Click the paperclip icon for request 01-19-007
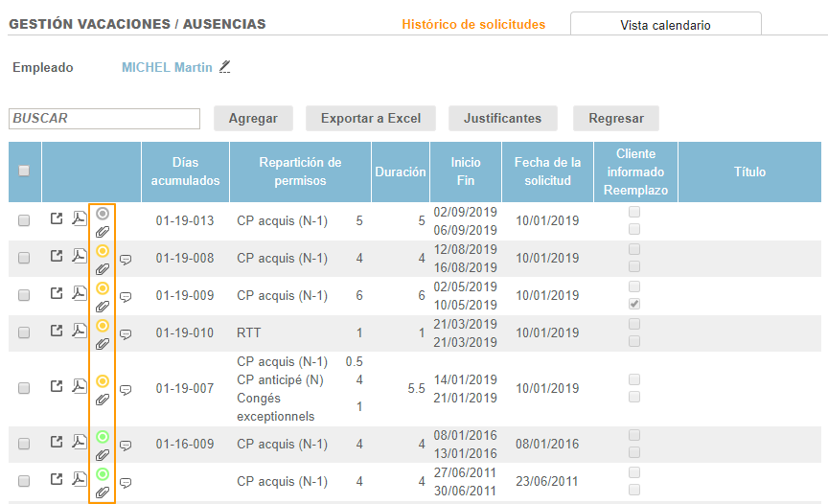This screenshot has height=504, width=828. point(103,400)
